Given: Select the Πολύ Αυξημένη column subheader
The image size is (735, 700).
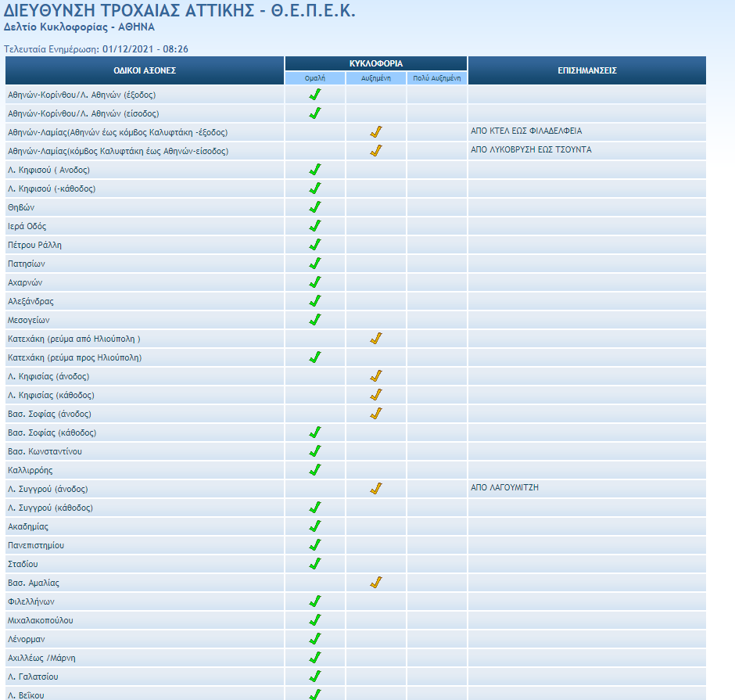Looking at the screenshot, I should point(436,78).
